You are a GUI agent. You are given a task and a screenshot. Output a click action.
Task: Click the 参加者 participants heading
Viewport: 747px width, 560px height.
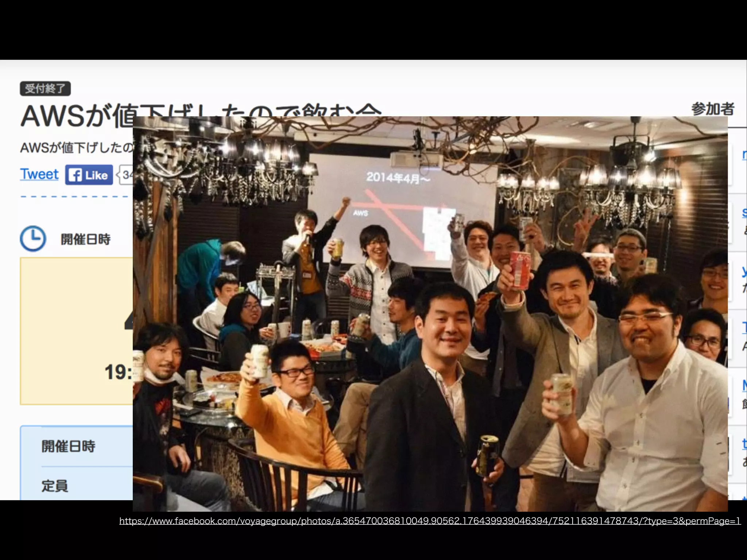(x=712, y=109)
